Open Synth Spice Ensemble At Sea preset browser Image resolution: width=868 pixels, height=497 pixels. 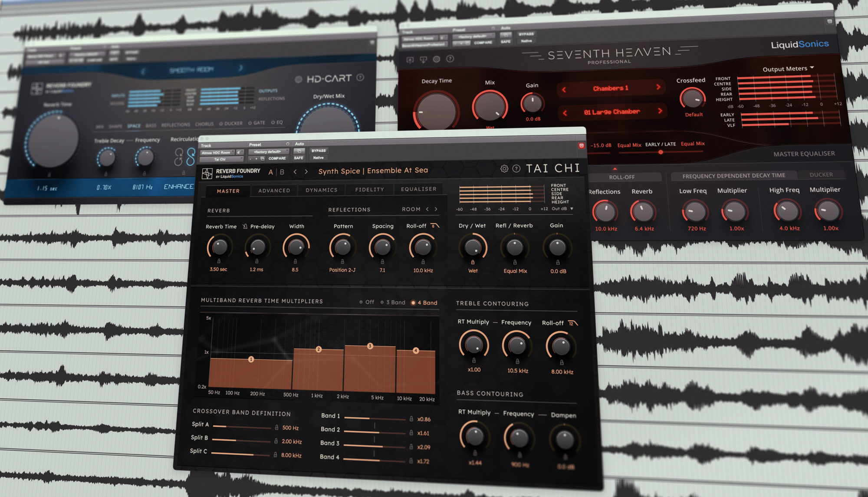(373, 171)
